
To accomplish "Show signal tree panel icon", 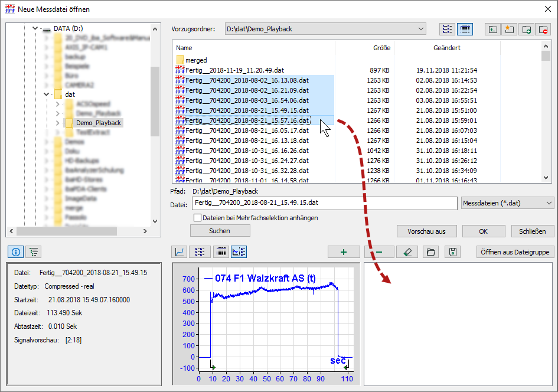I will (x=34, y=252).
